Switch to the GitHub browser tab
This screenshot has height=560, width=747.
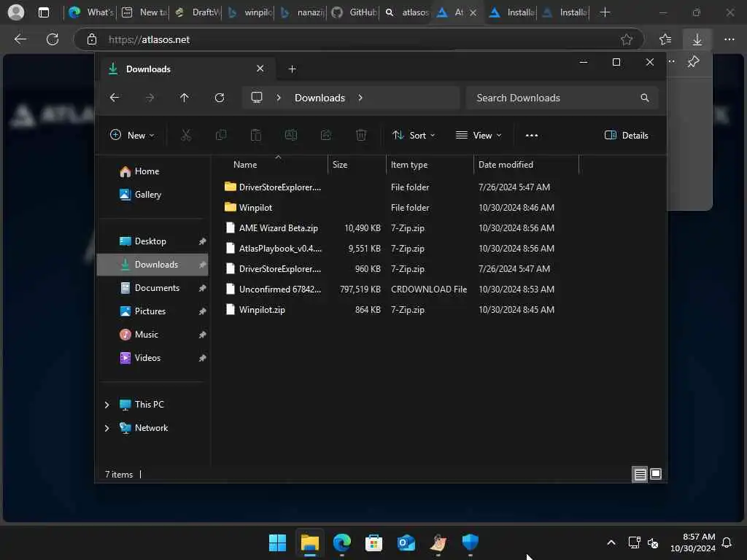click(x=355, y=12)
